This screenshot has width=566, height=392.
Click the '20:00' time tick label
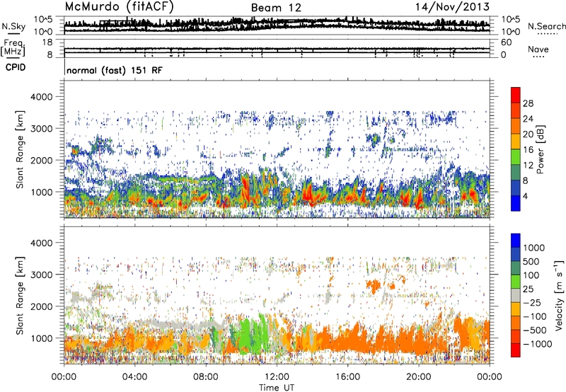419,377
